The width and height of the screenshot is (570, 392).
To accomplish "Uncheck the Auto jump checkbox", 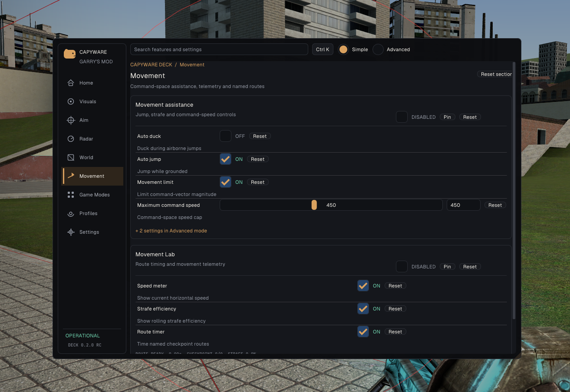I will point(225,159).
